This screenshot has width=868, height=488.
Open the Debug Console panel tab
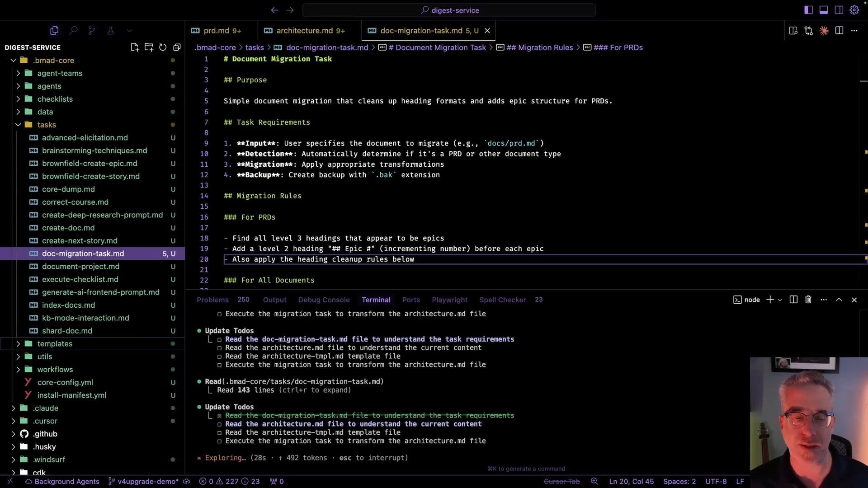324,300
